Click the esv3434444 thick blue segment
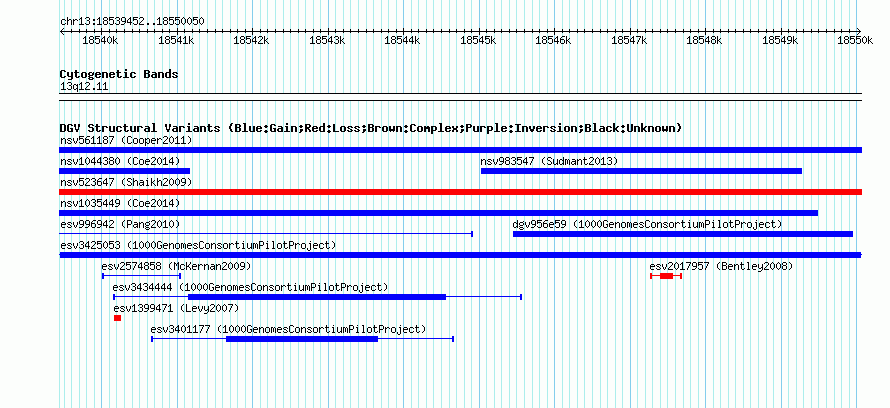Screen dimensions: 890x408 [x=317, y=297]
